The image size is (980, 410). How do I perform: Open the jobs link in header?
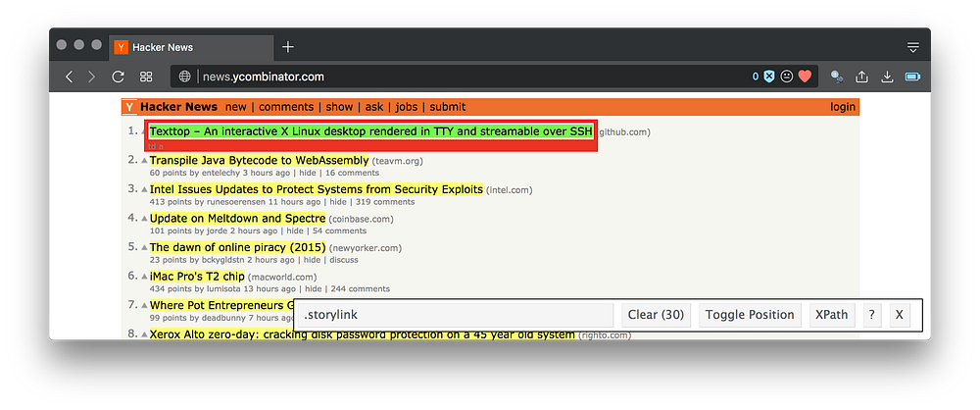(x=407, y=107)
